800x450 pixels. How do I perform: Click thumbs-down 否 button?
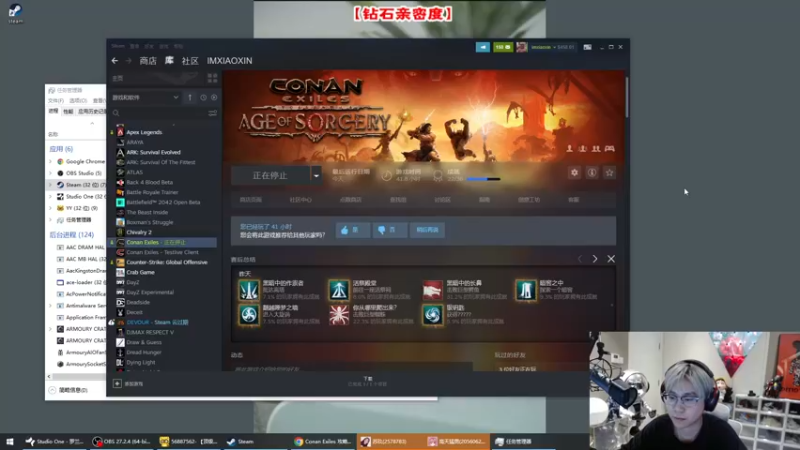[389, 230]
